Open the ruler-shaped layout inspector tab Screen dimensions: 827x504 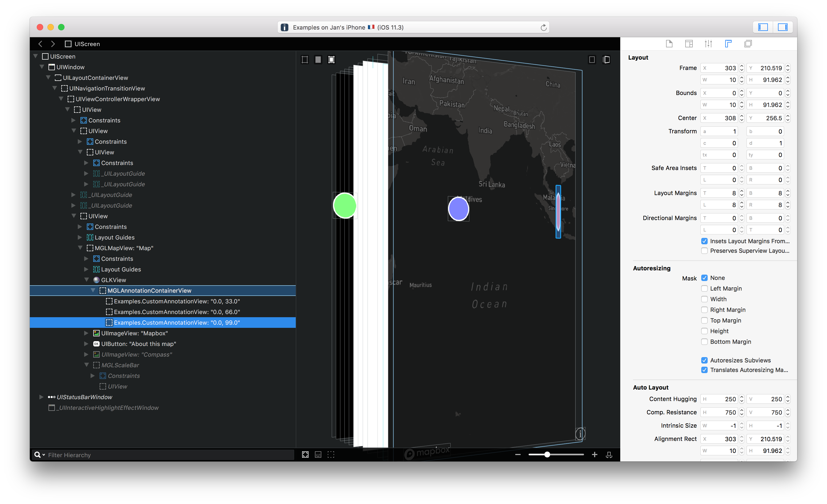coord(728,44)
